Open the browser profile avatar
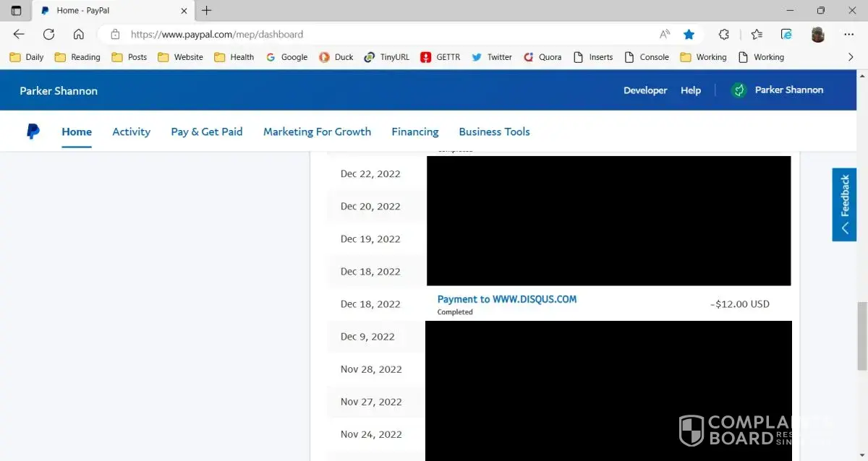This screenshot has height=461, width=868. pos(818,34)
